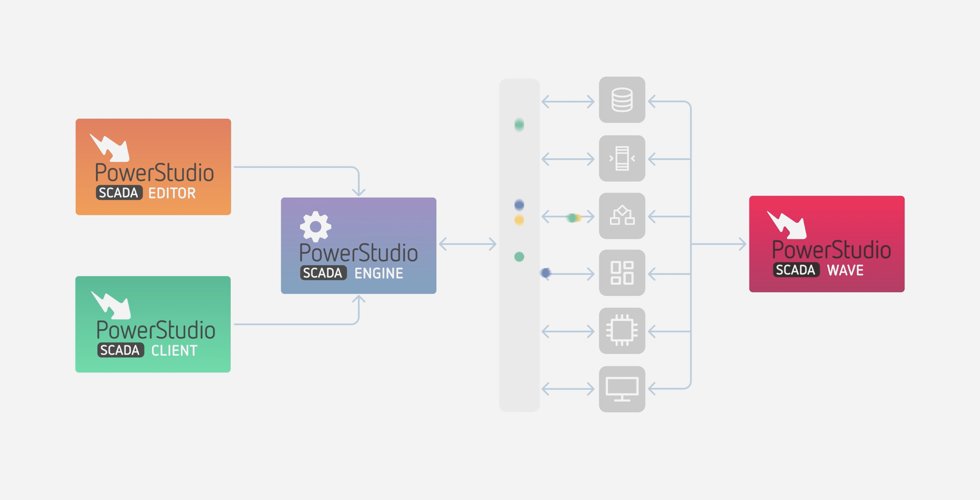Click the SCADA badge on Wave card
The width and height of the screenshot is (980, 500).
(796, 270)
